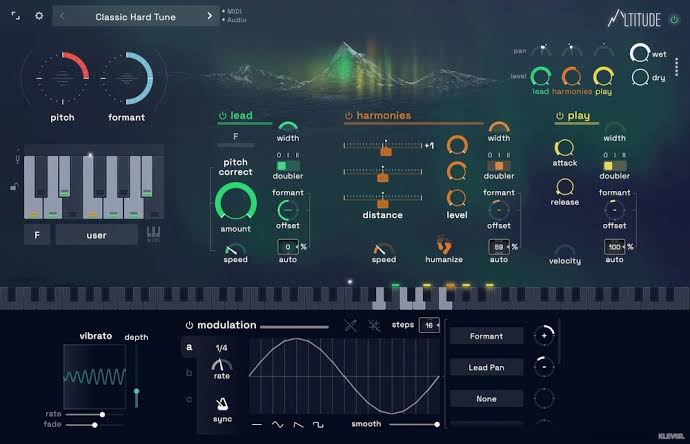This screenshot has width=690, height=444.
Task: Adjust the vibrato rate slider
Action: pyautogui.click(x=94, y=414)
